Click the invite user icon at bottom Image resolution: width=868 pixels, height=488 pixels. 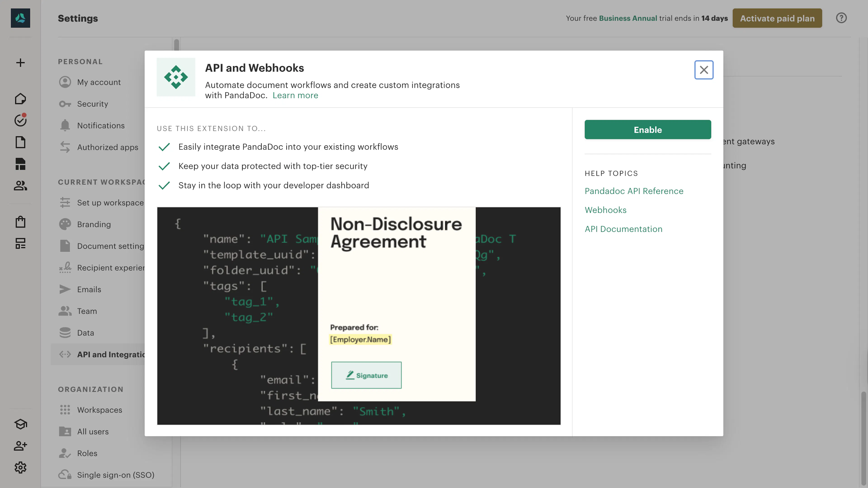click(x=20, y=446)
